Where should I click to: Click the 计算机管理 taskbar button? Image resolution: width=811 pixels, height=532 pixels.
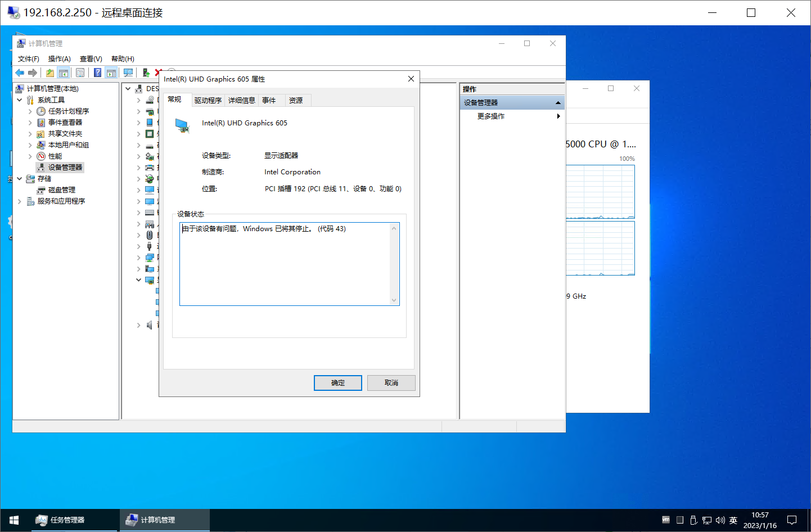point(165,520)
